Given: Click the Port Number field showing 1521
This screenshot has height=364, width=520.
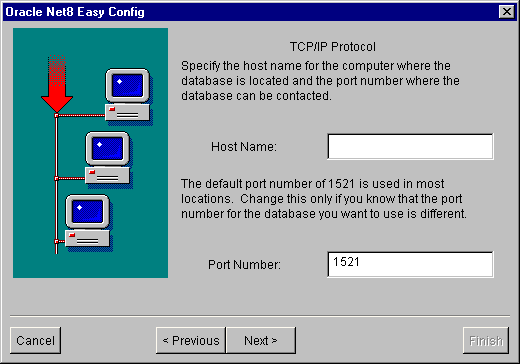Looking at the screenshot, I should 410,264.
